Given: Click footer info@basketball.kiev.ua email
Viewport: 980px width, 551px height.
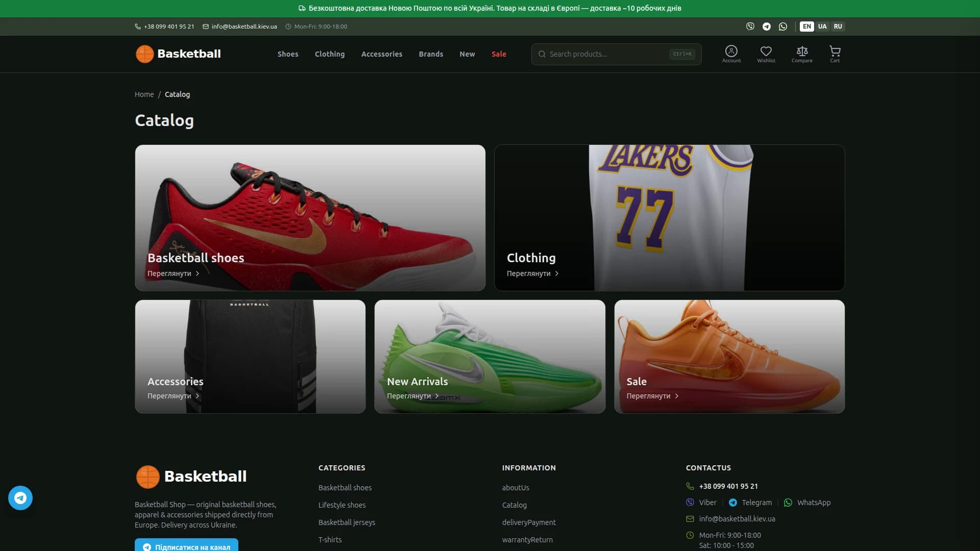Looking at the screenshot, I should 737,519.
